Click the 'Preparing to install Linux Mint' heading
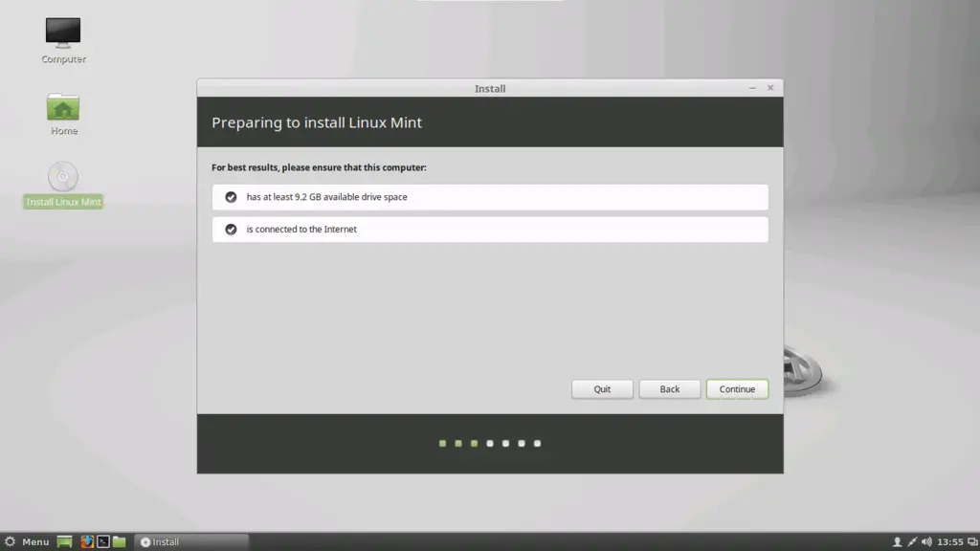 coord(317,122)
